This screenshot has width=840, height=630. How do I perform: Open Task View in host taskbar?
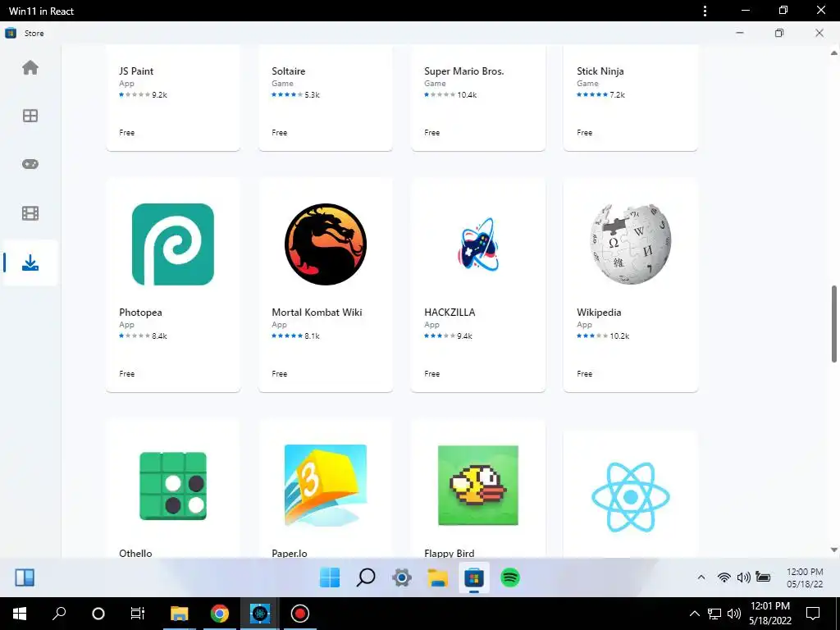point(138,614)
